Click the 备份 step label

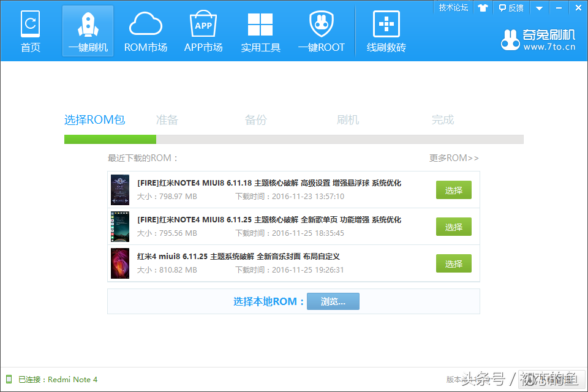click(x=256, y=119)
